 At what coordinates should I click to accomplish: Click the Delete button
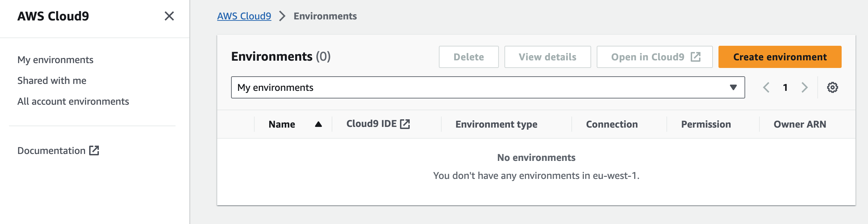click(x=468, y=57)
